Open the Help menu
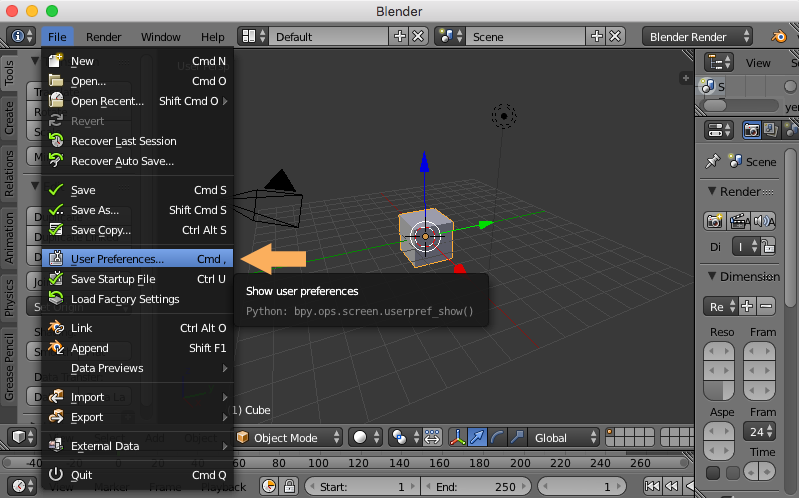799x498 pixels. point(212,37)
